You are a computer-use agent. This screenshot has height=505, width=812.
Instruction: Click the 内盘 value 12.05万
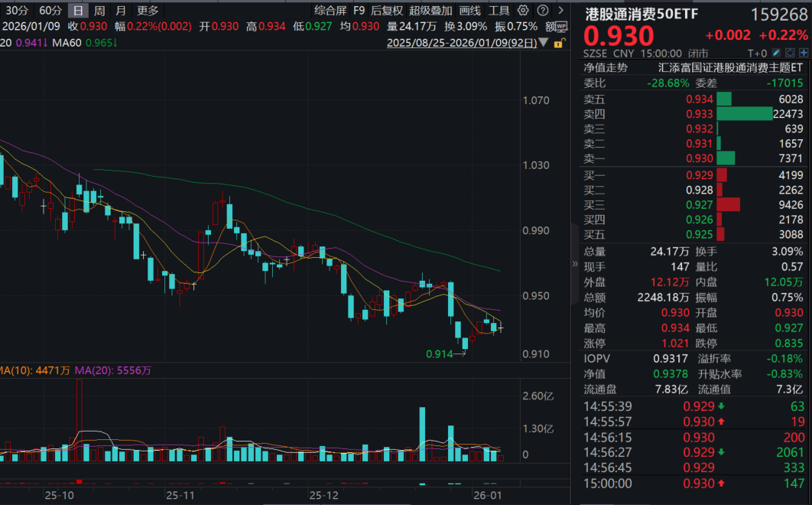[784, 282]
